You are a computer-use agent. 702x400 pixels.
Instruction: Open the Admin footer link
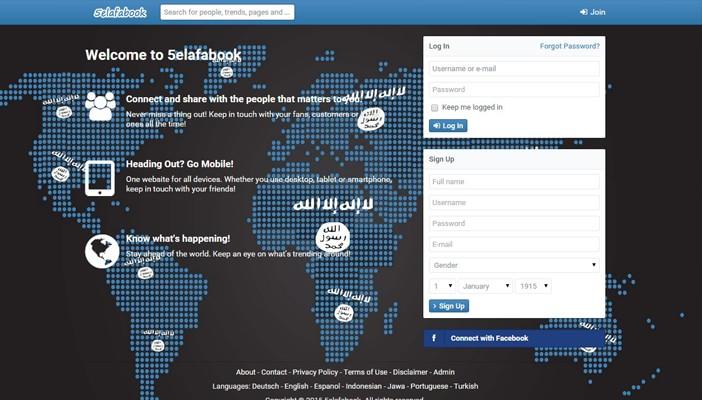[444, 372]
